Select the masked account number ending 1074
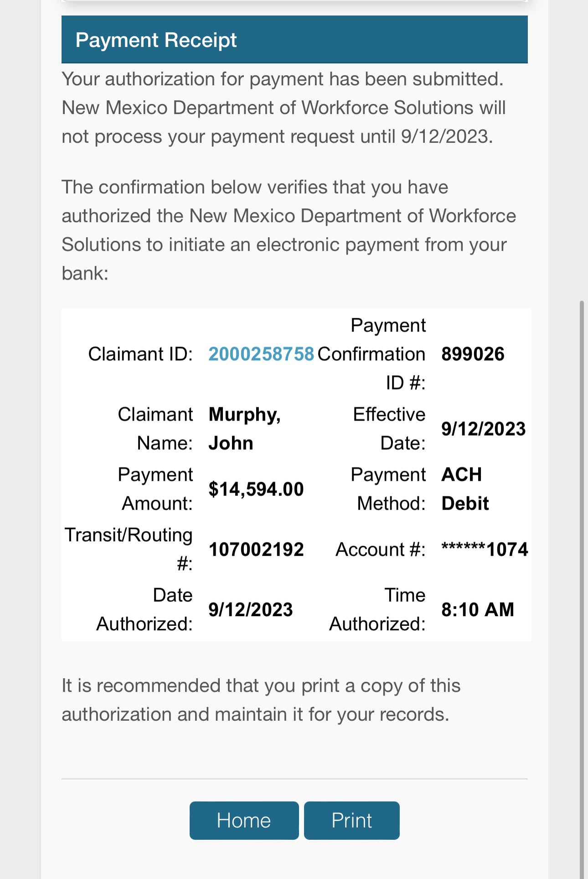Viewport: 588px width, 879px height. pyautogui.click(x=485, y=549)
